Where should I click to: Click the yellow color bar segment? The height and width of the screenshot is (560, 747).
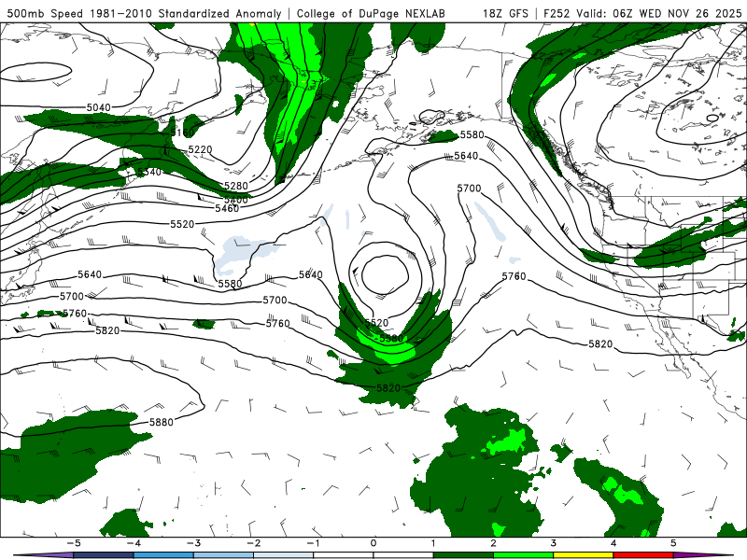point(584,555)
